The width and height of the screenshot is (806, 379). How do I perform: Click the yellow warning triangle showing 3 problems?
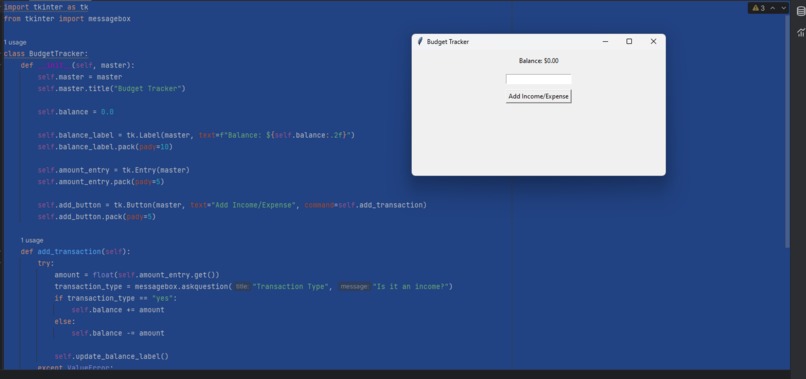click(755, 8)
